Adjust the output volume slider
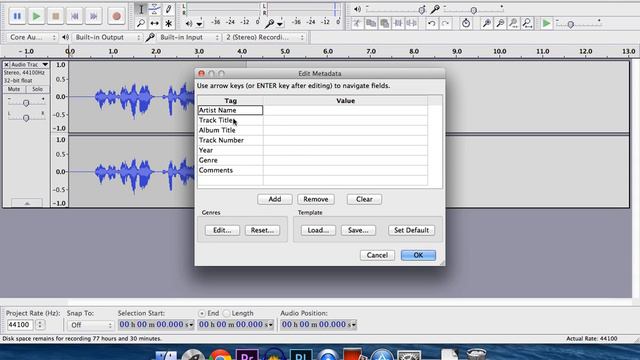Screen dimensions: 640x360 (x=422, y=9)
